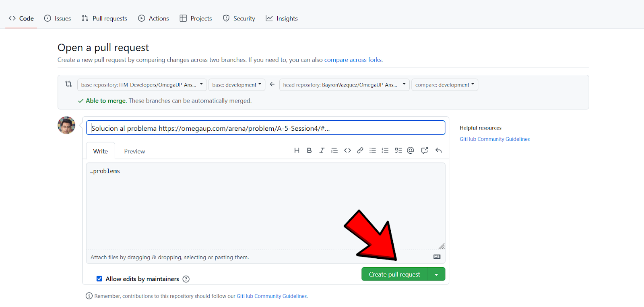Click the Heading formatting icon
The image size is (644, 307).
point(297,150)
